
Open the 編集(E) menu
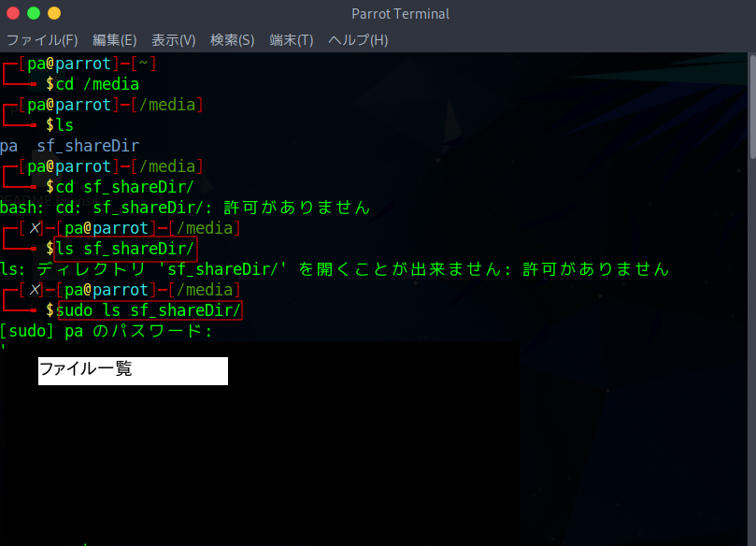(x=115, y=40)
